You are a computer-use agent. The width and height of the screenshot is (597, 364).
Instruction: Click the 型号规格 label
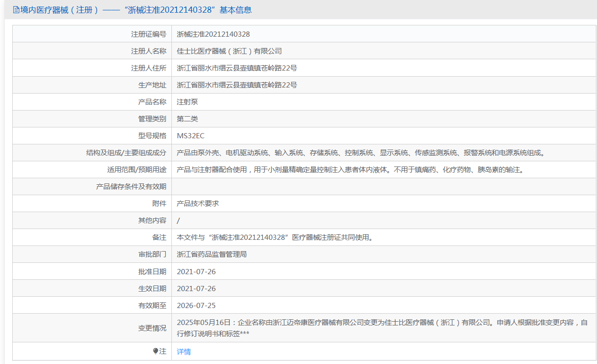[152, 136]
